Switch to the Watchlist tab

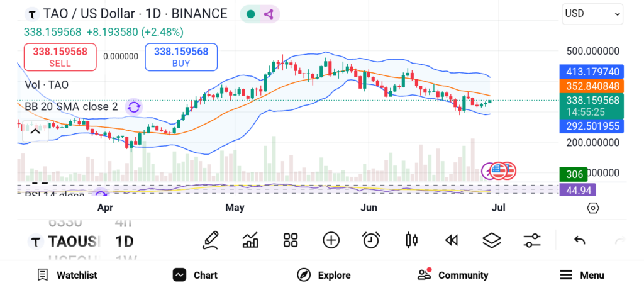coord(67,275)
